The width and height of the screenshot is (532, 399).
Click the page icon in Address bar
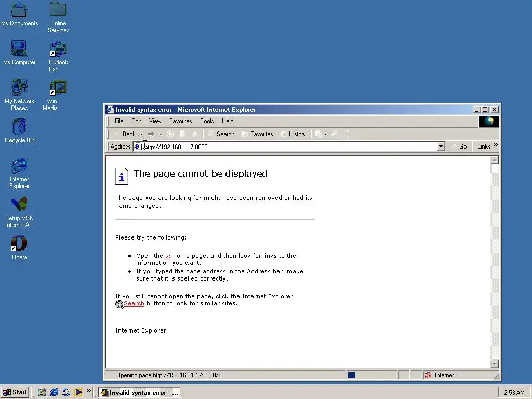[138, 147]
